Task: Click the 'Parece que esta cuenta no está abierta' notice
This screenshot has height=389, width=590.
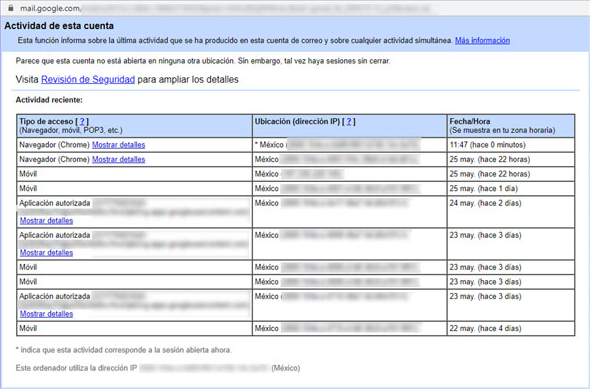Action: (203, 61)
